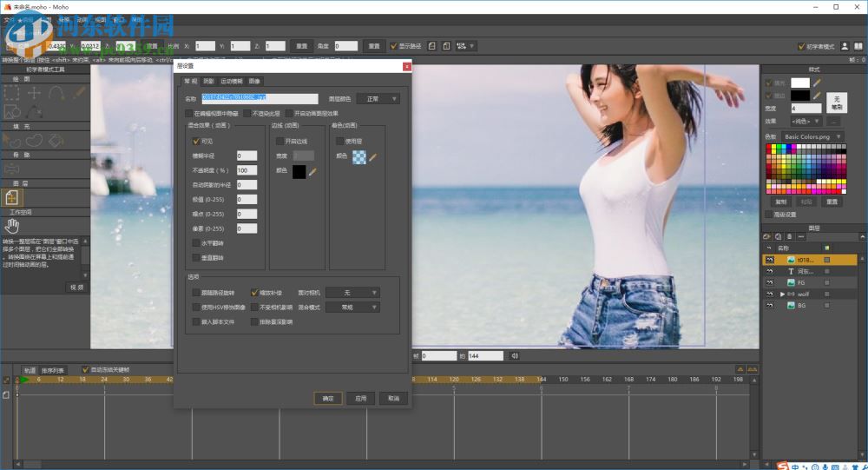Enable the 水平翻转 horizontal flip checkbox
868x470 pixels.
(196, 243)
